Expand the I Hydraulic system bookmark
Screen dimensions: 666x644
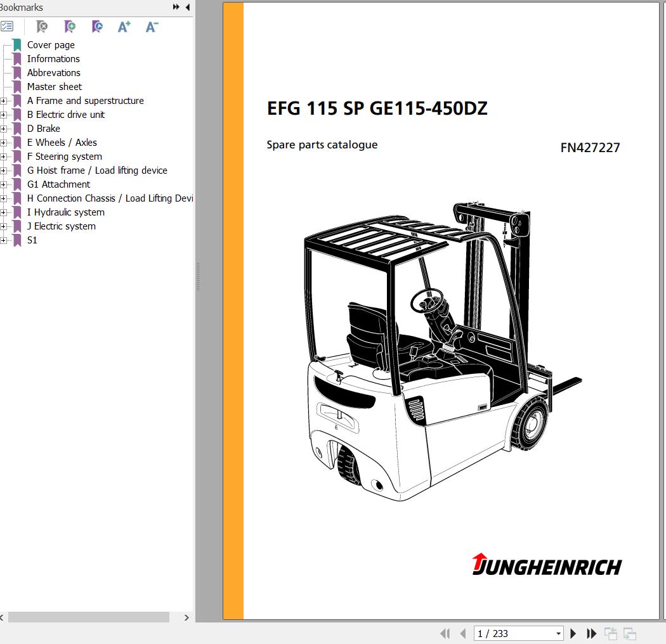tap(4, 212)
